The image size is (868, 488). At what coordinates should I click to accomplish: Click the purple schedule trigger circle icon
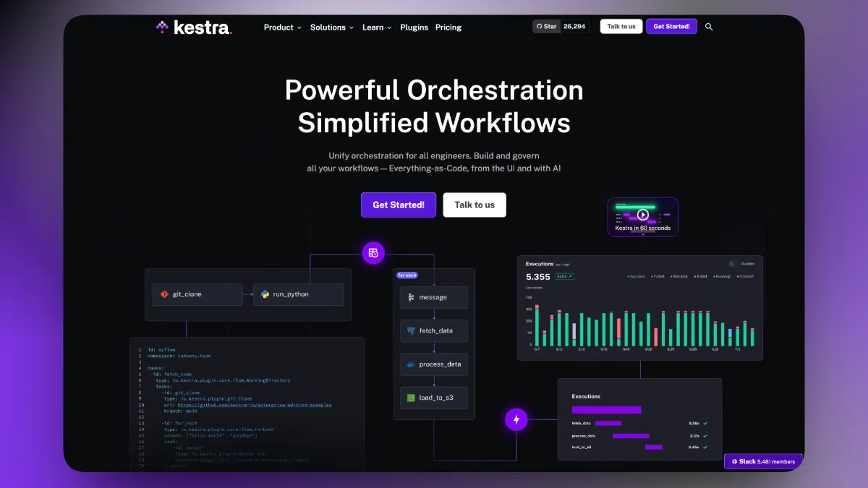coord(373,253)
